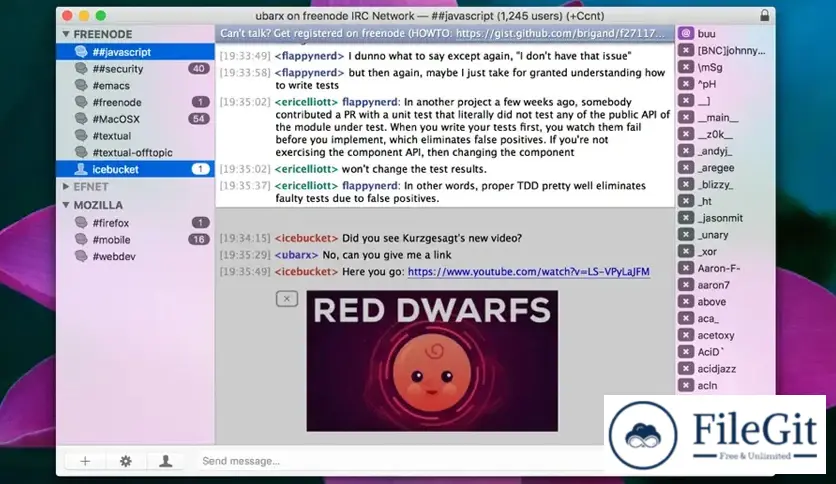Click the chat bubble icon for #emacs
This screenshot has height=484, width=836.
(x=81, y=85)
